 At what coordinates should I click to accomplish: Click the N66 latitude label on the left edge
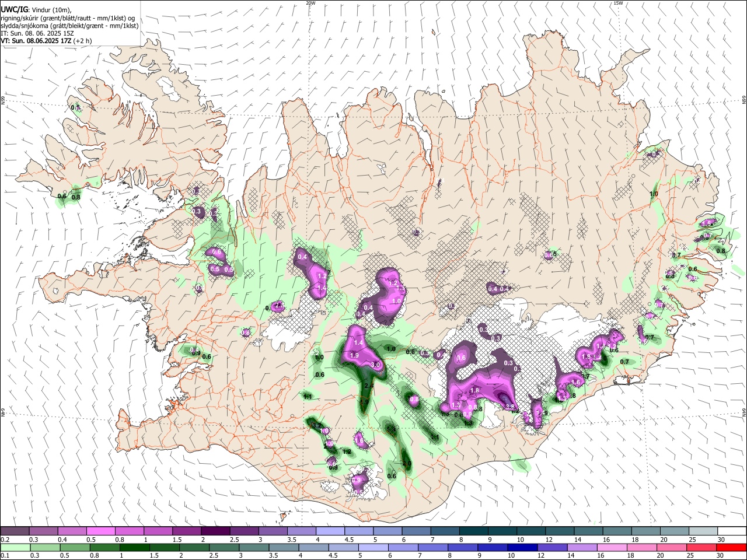click(x=3, y=100)
